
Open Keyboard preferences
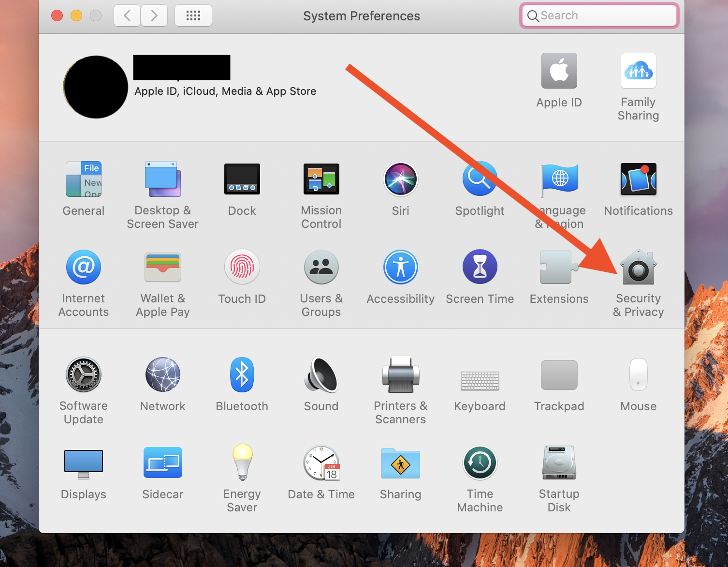480,381
